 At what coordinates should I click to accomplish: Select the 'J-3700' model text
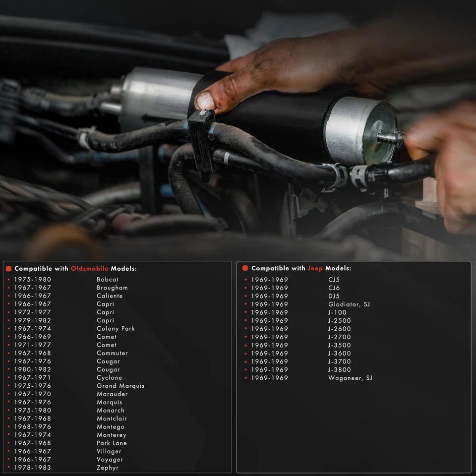pos(339,361)
